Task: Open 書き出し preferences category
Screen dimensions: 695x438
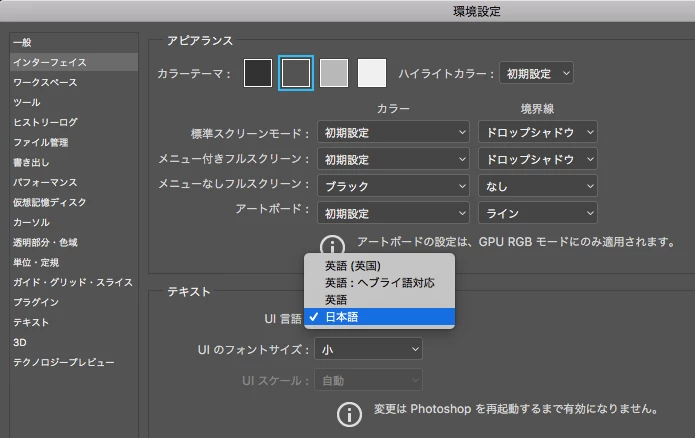Action: click(x=74, y=162)
